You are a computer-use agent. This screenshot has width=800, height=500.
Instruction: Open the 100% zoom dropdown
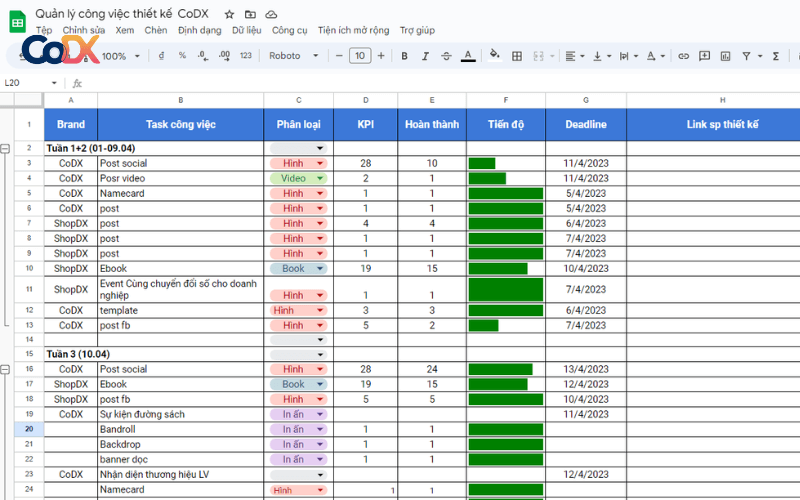click(120, 56)
